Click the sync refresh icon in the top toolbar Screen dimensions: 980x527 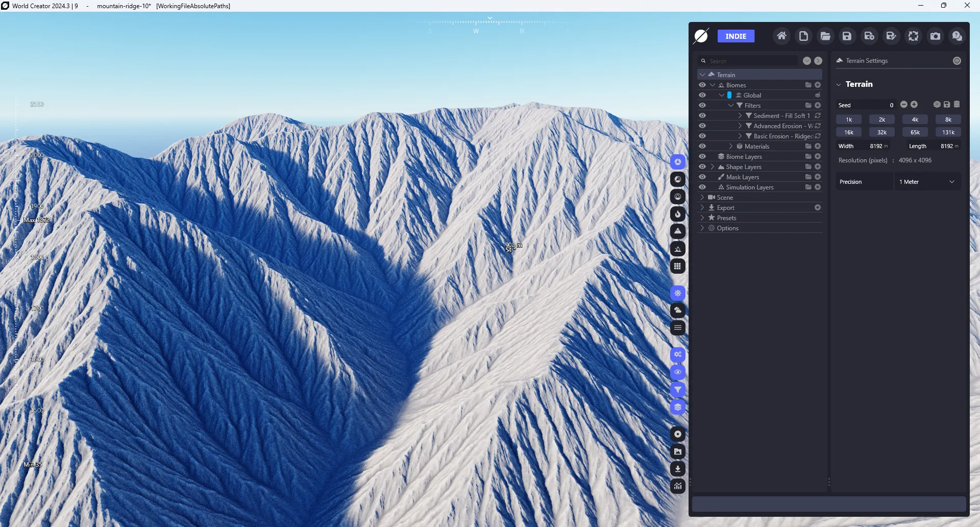[x=913, y=36]
